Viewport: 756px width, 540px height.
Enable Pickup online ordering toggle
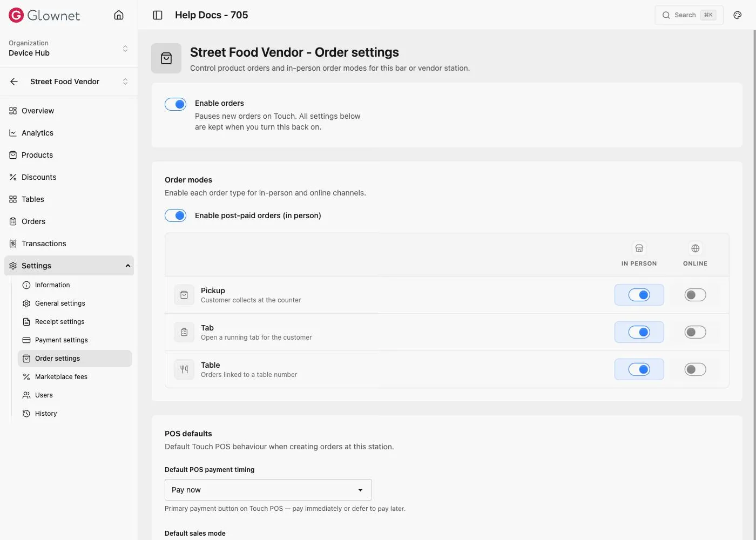696,295
